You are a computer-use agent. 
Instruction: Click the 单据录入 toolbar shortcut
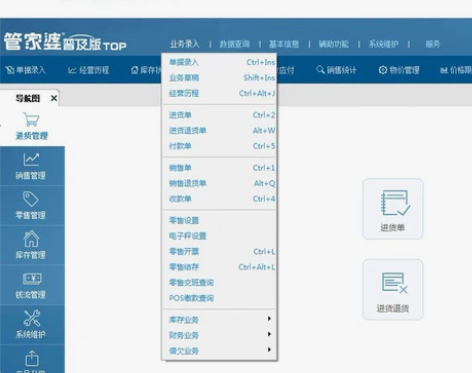(25, 70)
